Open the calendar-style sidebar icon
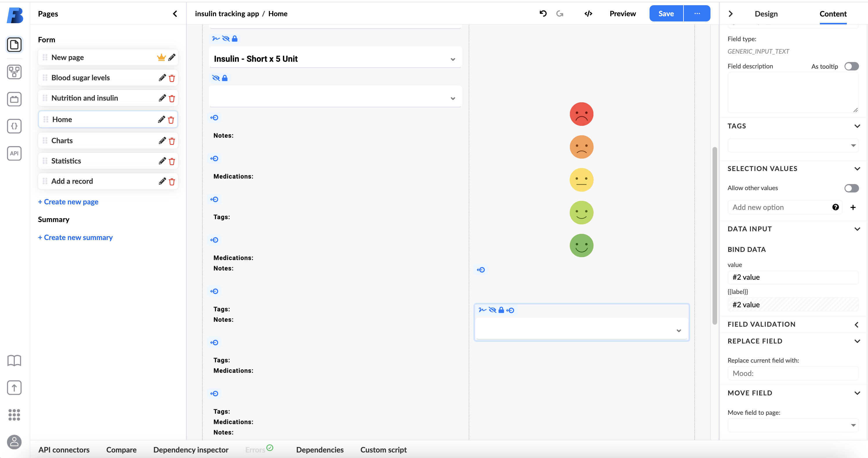The width and height of the screenshot is (868, 458). pyautogui.click(x=14, y=99)
